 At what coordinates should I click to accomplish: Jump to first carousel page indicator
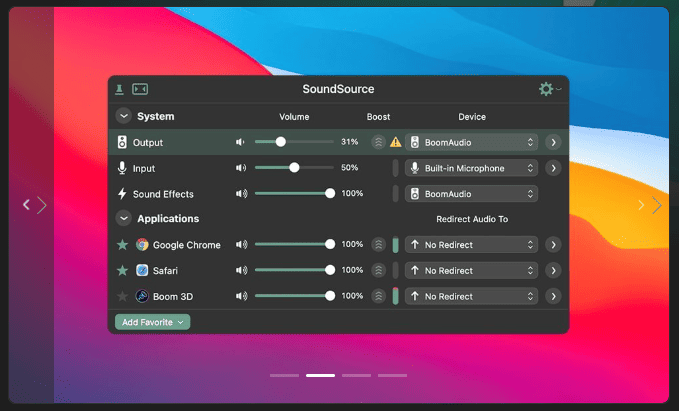[284, 375]
